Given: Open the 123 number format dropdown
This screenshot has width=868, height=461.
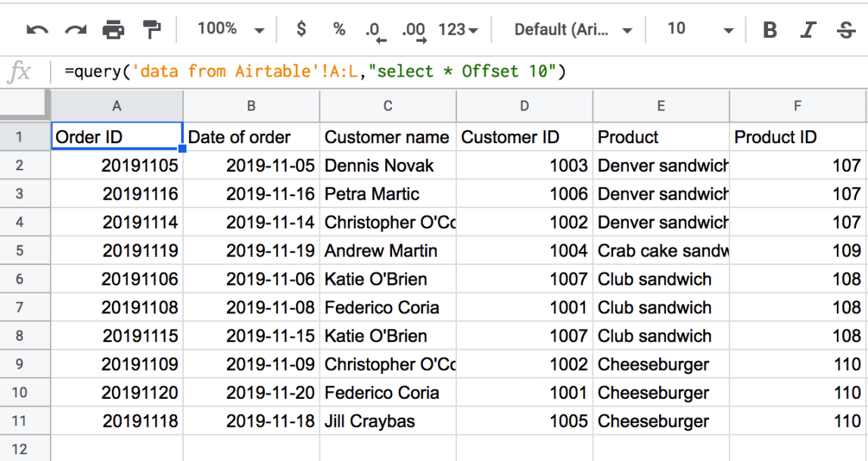Looking at the screenshot, I should tap(458, 30).
